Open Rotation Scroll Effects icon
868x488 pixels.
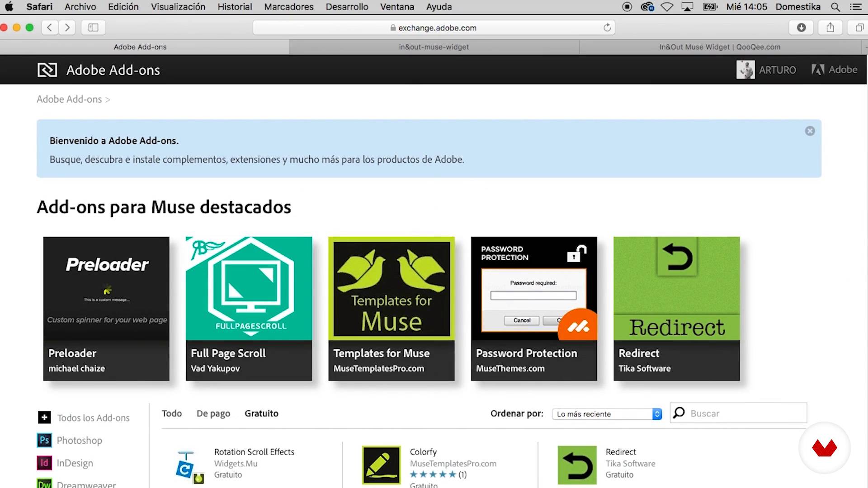coord(190,467)
